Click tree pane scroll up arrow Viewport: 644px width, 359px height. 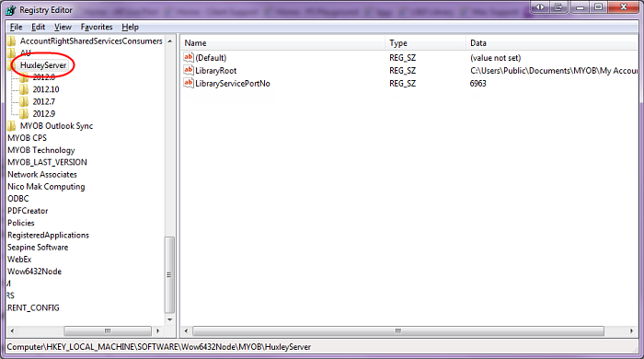(169, 41)
